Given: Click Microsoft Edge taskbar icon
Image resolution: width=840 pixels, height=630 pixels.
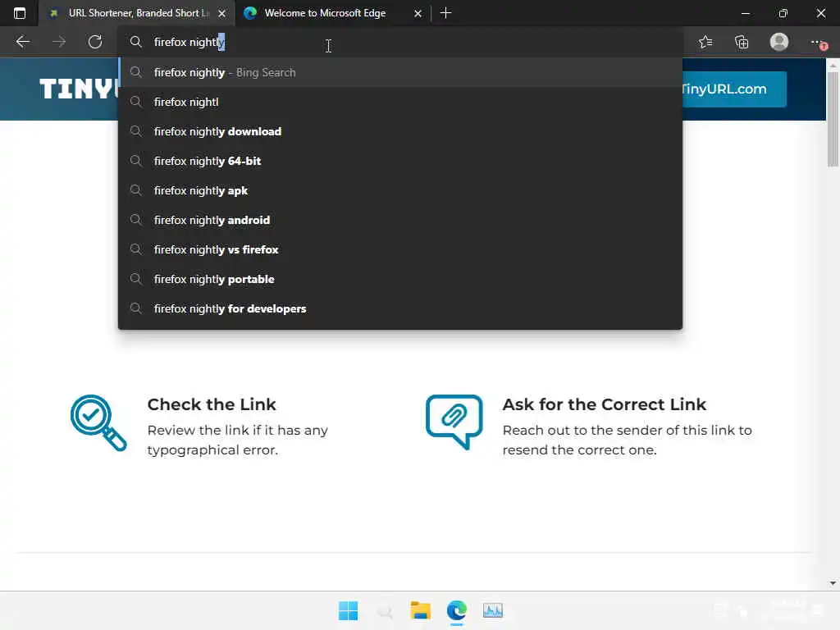Looking at the screenshot, I should coord(456,610).
